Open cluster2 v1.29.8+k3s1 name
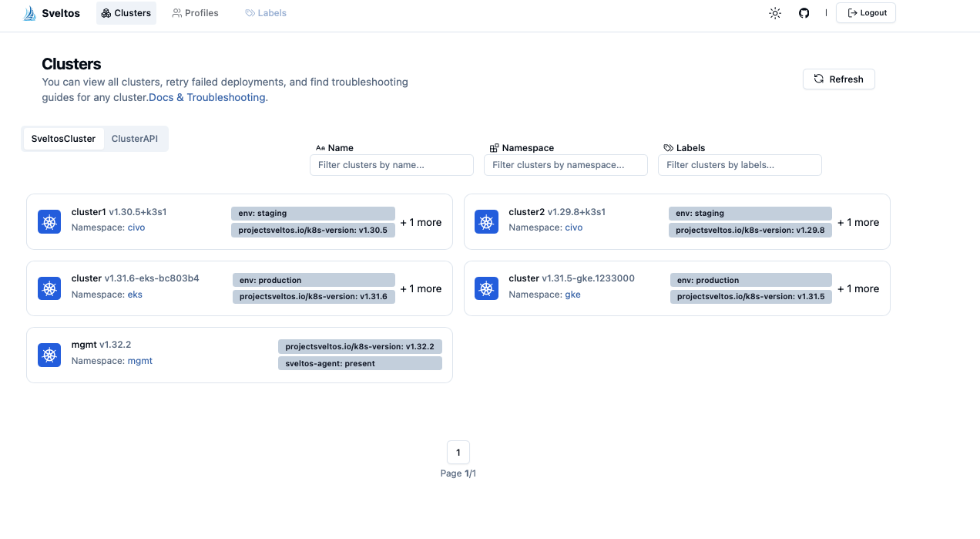The width and height of the screenshot is (980, 539). (x=557, y=212)
